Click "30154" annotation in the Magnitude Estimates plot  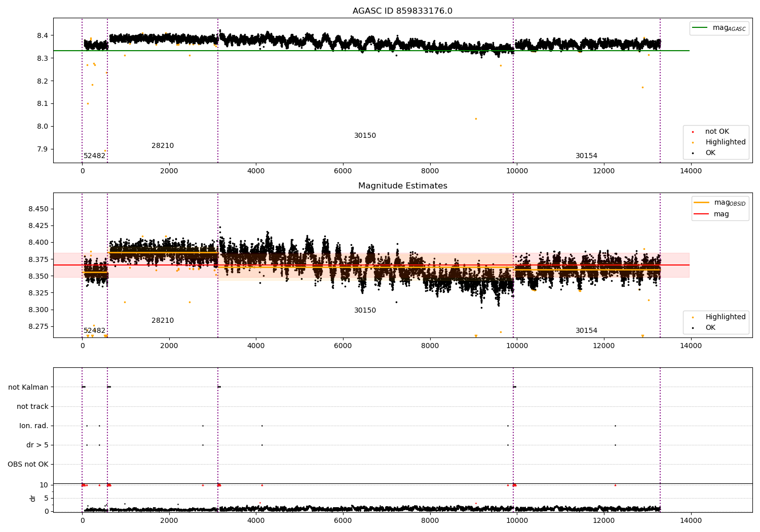[586, 331]
